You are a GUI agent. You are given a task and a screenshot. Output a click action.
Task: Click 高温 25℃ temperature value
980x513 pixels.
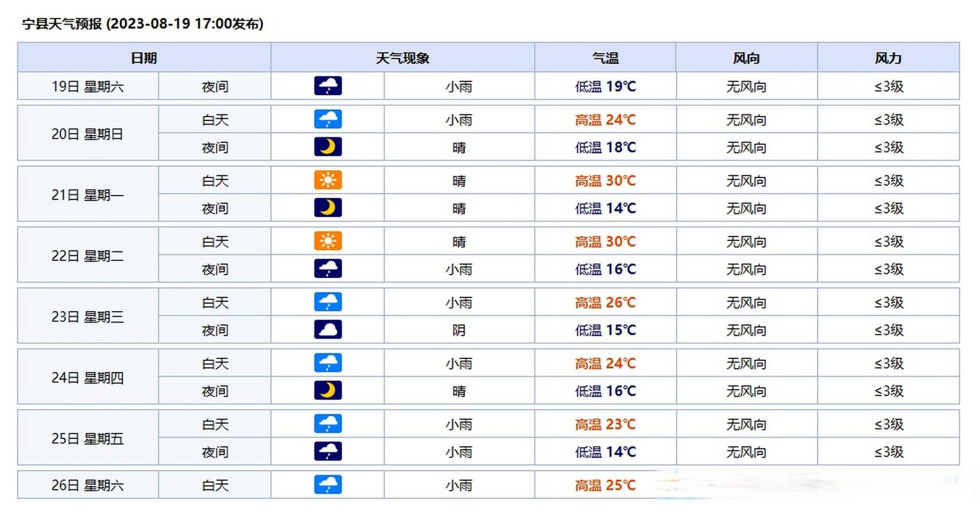605,485
